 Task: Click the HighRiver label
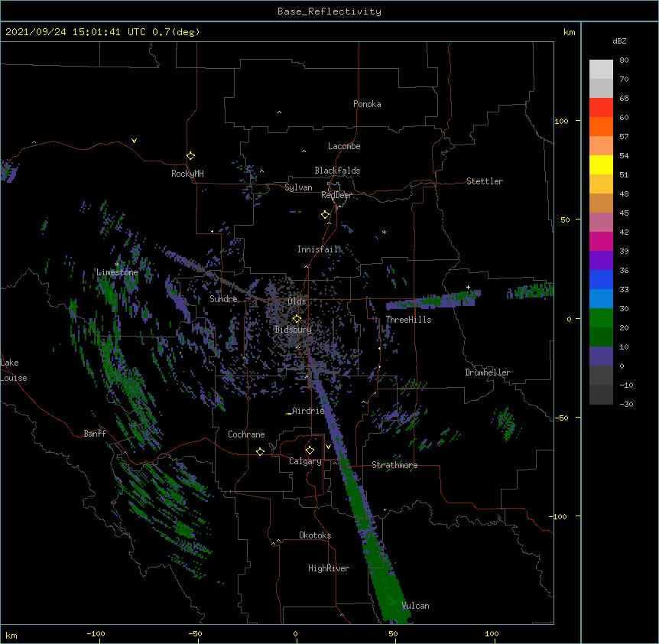point(329,568)
